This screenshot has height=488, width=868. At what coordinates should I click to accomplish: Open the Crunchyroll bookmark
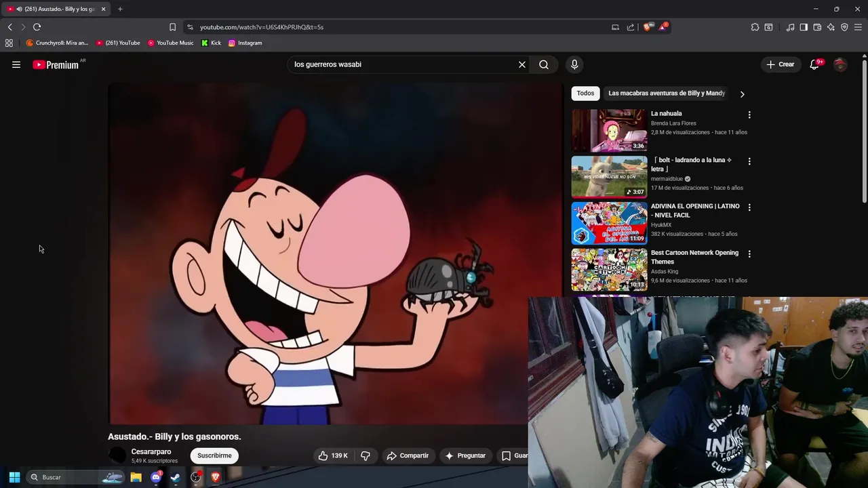click(x=57, y=43)
